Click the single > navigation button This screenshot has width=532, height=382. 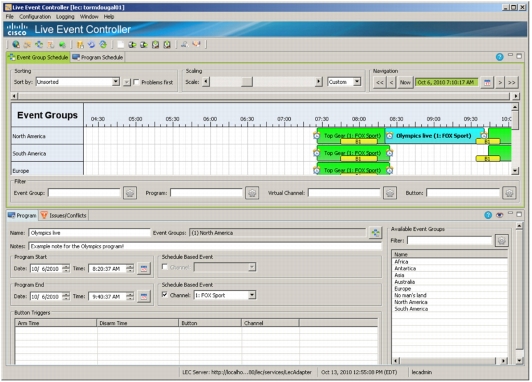[x=500, y=82]
